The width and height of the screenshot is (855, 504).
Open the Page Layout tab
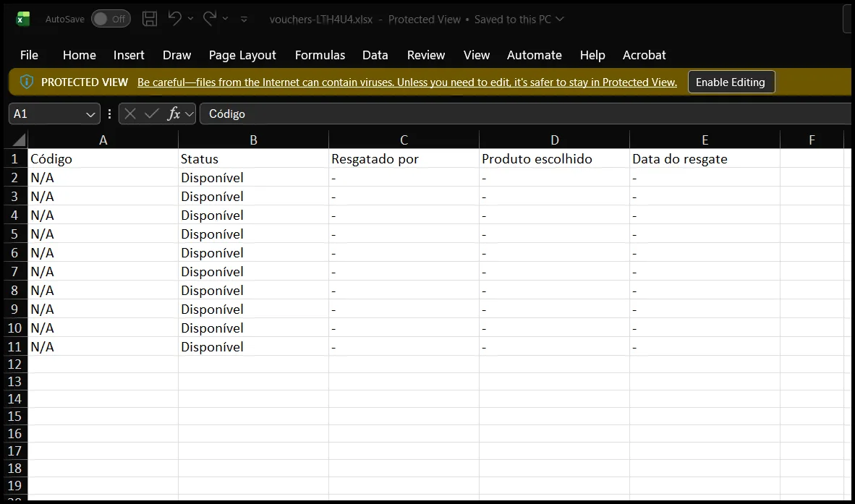[x=242, y=55]
